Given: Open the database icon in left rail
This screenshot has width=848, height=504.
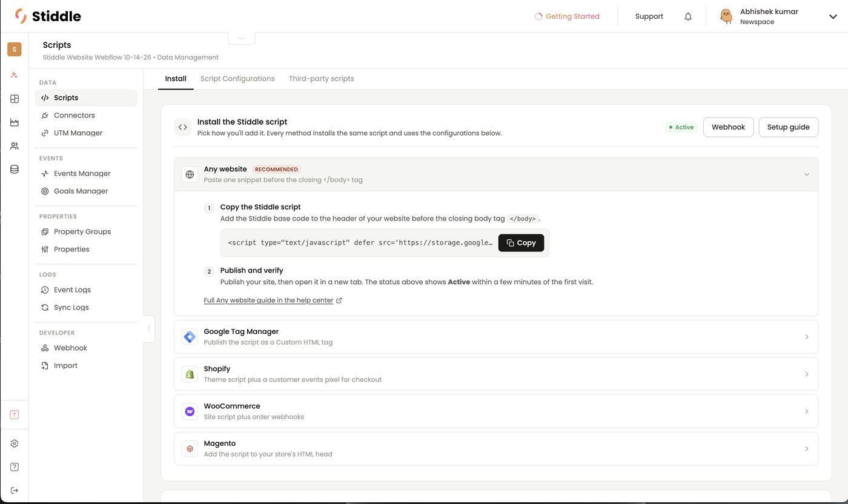Looking at the screenshot, I should pyautogui.click(x=15, y=170).
